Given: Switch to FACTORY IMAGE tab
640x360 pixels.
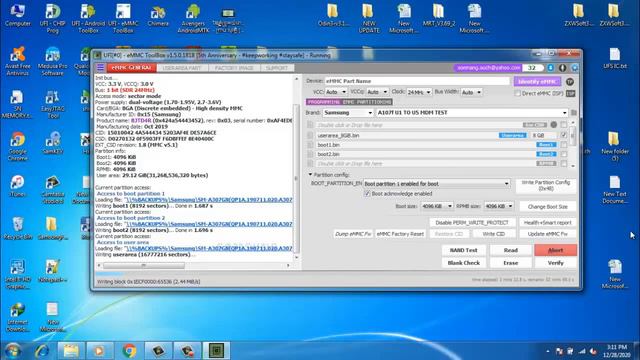Looking at the screenshot, I should (234, 68).
